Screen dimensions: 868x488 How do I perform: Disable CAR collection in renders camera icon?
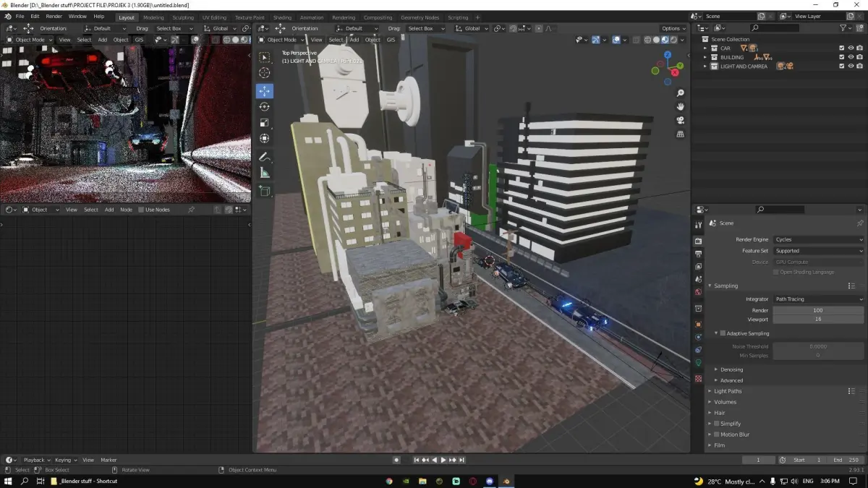(x=860, y=48)
